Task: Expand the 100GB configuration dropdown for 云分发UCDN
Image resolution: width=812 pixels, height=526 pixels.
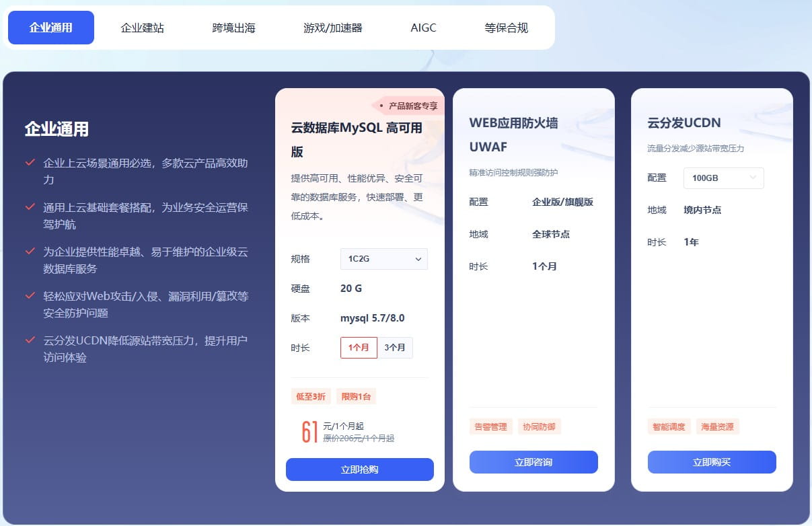Action: (723, 178)
